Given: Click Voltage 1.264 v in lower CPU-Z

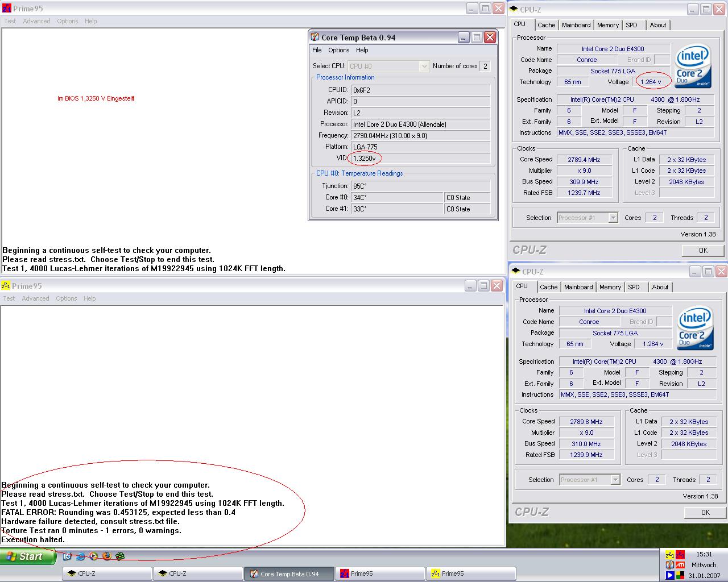Looking at the screenshot, I should pos(652,344).
